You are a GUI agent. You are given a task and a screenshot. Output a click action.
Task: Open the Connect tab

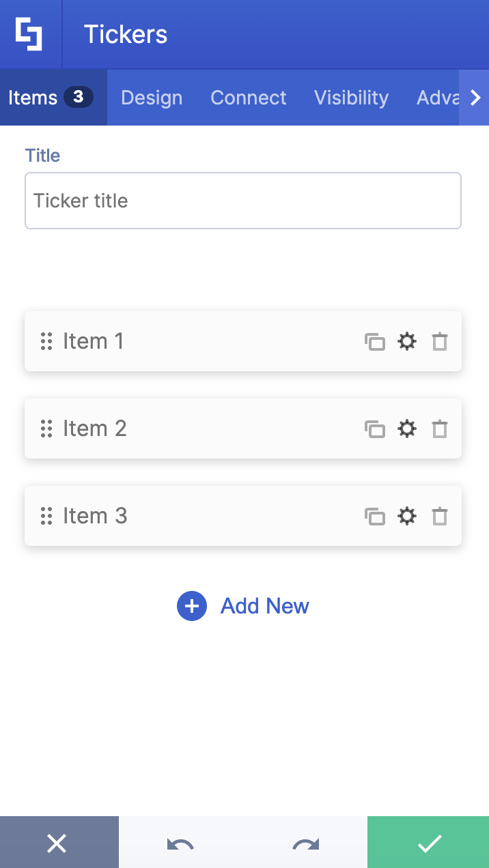248,98
